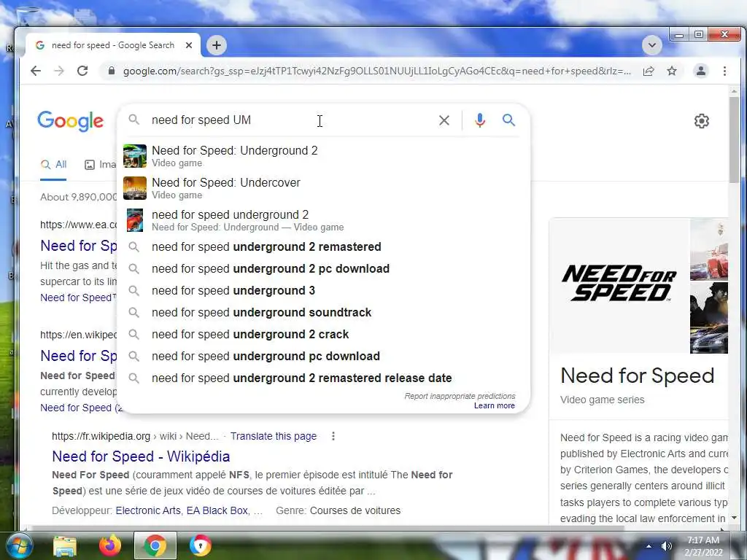Image resolution: width=747 pixels, height=560 pixels.
Task: Choose lowercase 'need for speed underground 2' suggestion
Action: coord(323,220)
